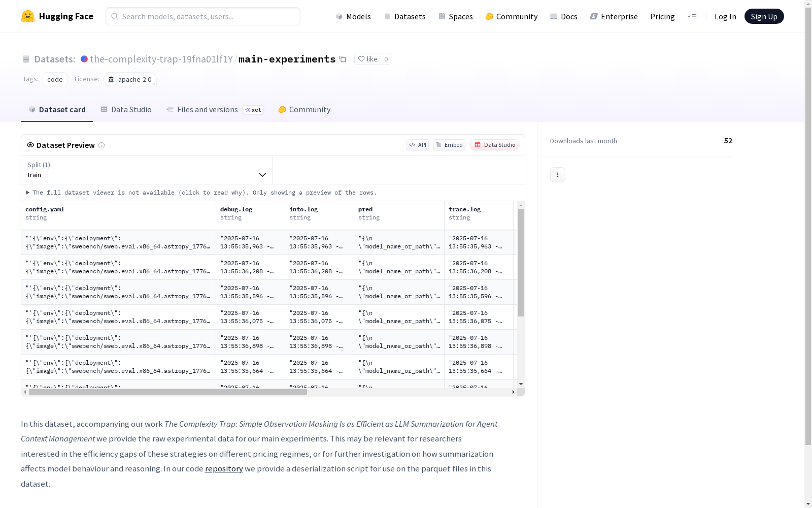Viewport: 812px width, 508px height.
Task: Click the downloads count 52
Action: (x=728, y=141)
